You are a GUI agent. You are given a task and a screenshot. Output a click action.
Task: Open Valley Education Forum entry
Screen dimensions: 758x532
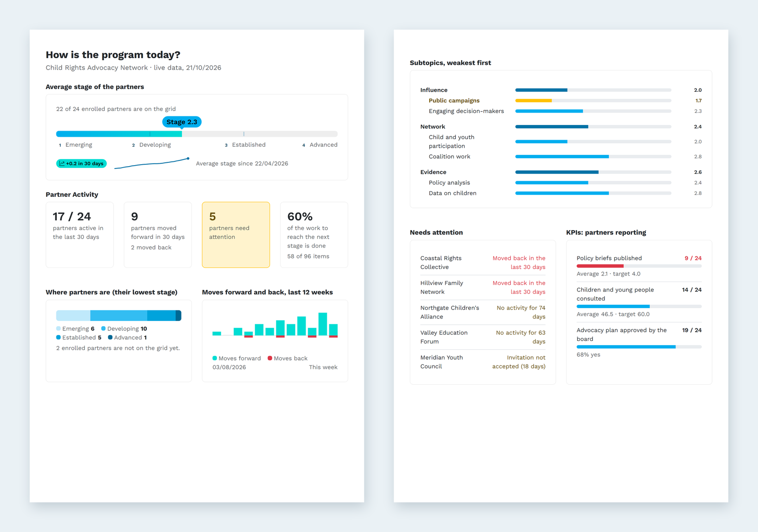pos(483,337)
